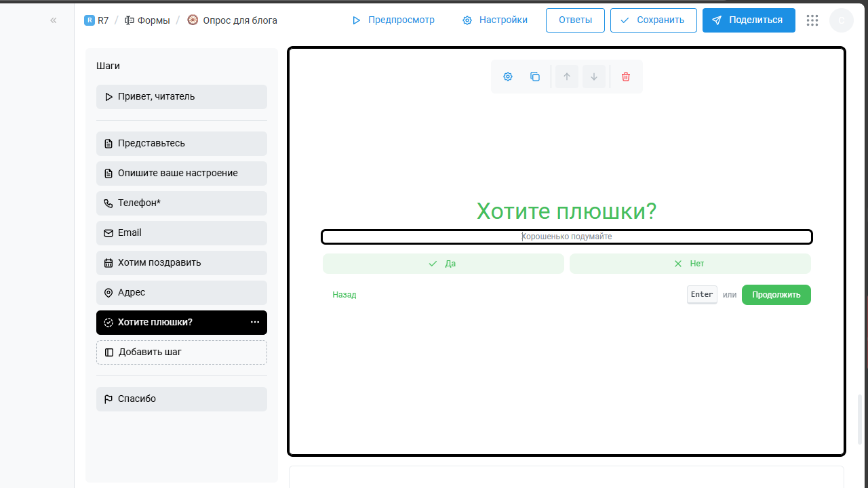The width and height of the screenshot is (868, 488).
Task: Open the step settings gear icon
Action: (x=508, y=77)
